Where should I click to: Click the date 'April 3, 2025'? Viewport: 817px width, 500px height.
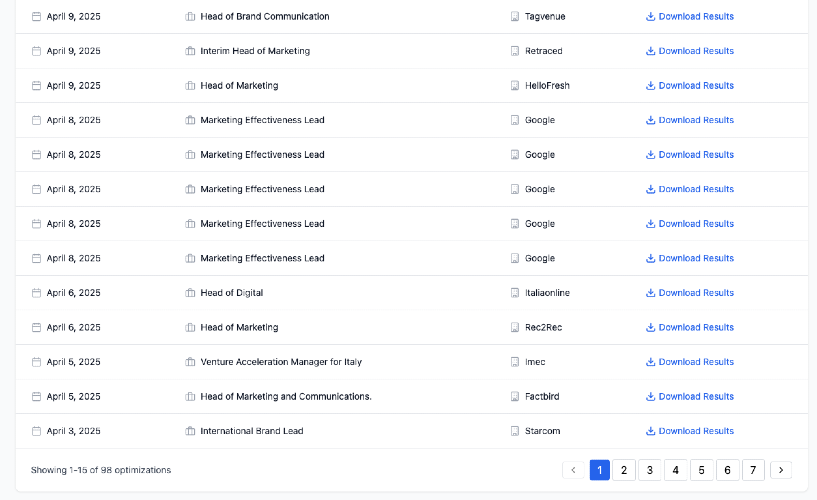pyautogui.click(x=73, y=431)
